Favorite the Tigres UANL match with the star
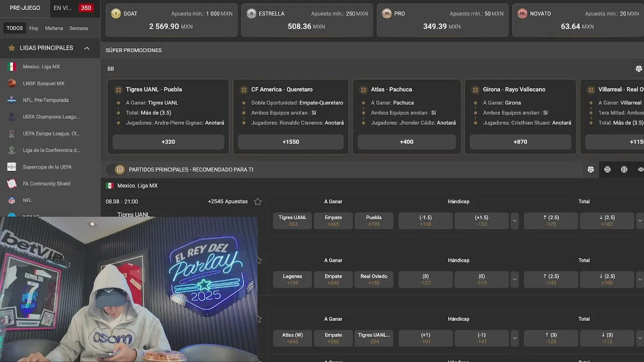644x362 pixels. 258,202
